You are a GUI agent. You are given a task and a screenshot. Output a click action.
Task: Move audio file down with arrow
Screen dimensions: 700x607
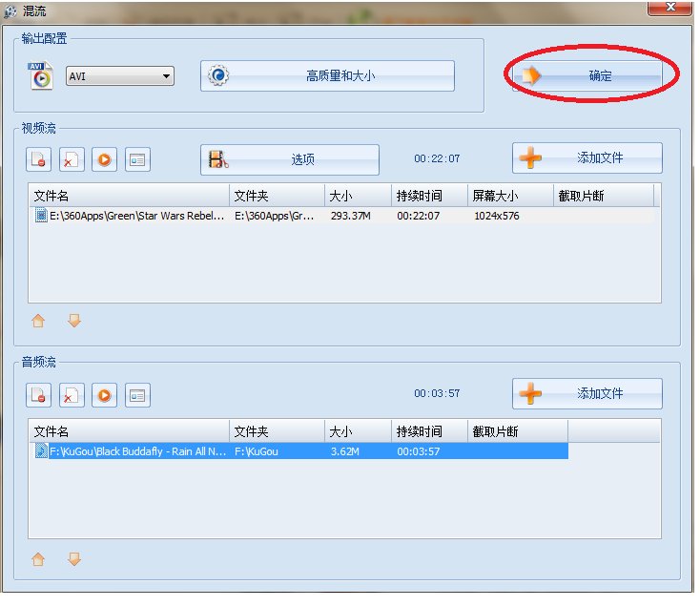pyautogui.click(x=74, y=559)
